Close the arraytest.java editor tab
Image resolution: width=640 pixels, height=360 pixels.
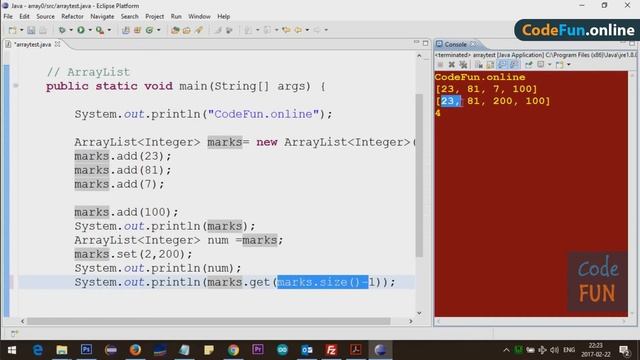(x=58, y=44)
